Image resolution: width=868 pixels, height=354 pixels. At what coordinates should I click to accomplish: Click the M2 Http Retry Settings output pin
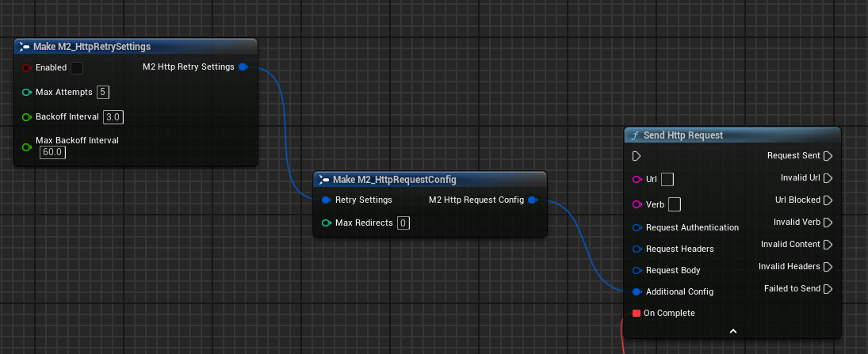(243, 67)
